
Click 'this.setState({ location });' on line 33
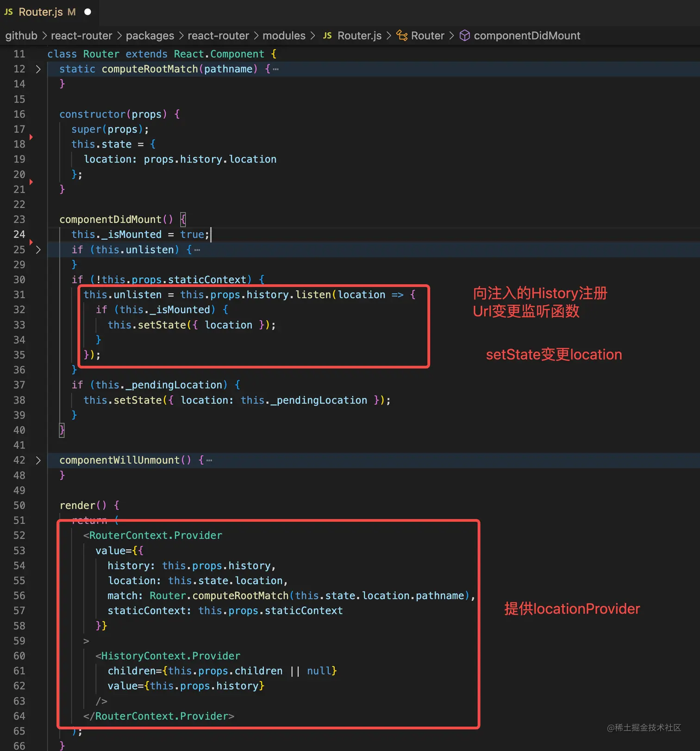[192, 325]
